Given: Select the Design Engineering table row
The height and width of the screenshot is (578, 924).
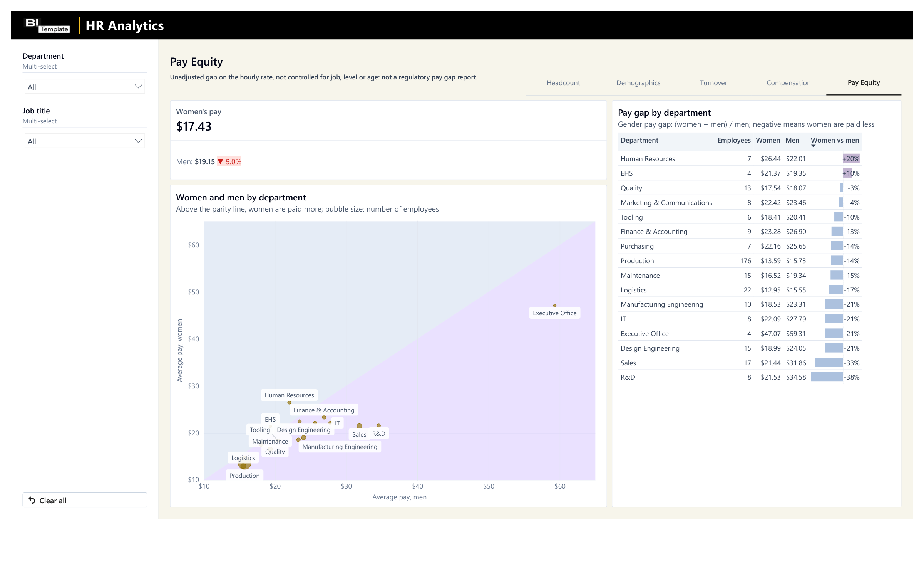Looking at the screenshot, I should [740, 348].
